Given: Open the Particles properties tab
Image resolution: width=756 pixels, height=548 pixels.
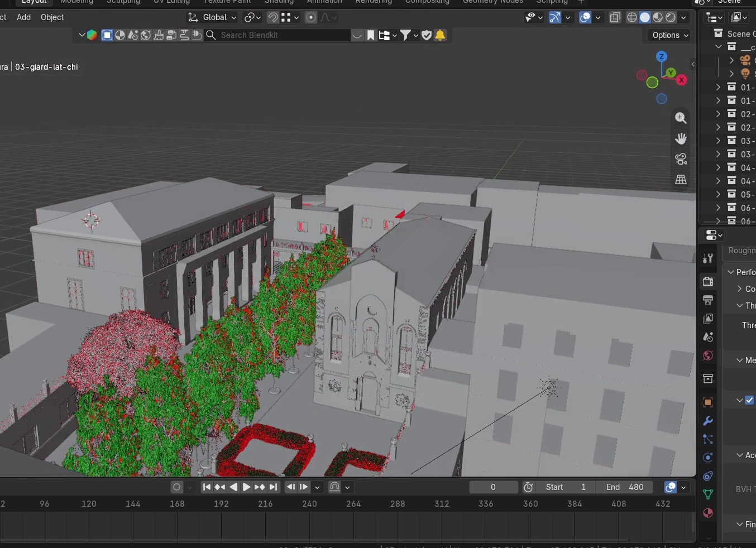Looking at the screenshot, I should [x=708, y=439].
